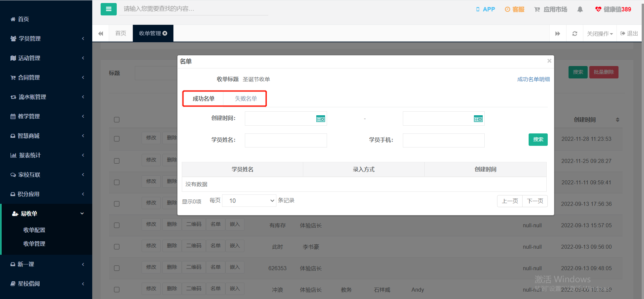
Task: Expand 流水账管理 sidebar menu
Action: click(46, 97)
